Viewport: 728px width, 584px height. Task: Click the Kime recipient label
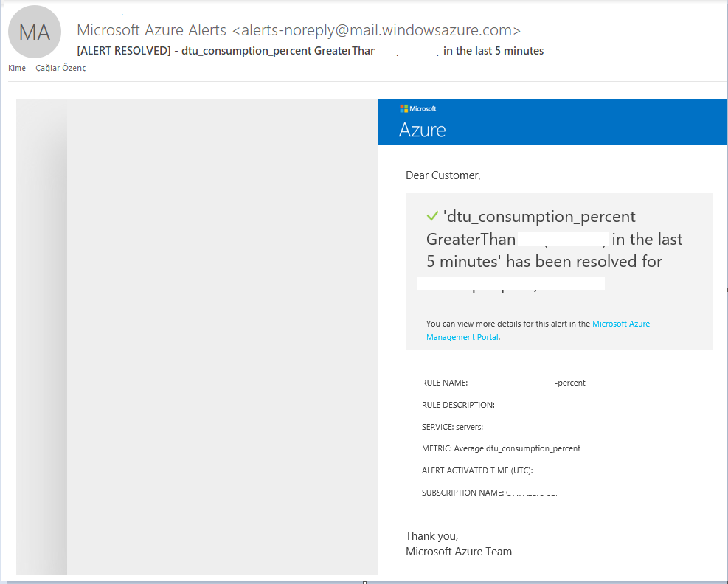(17, 68)
